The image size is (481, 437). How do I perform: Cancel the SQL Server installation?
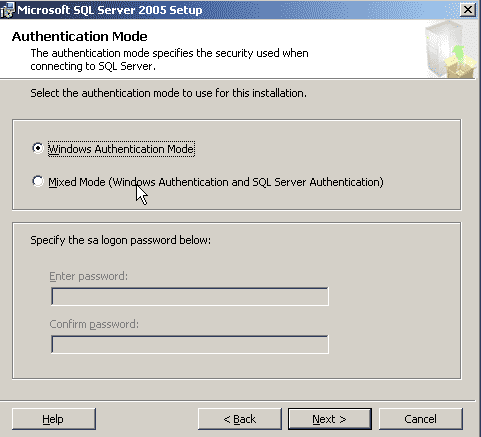click(x=421, y=419)
